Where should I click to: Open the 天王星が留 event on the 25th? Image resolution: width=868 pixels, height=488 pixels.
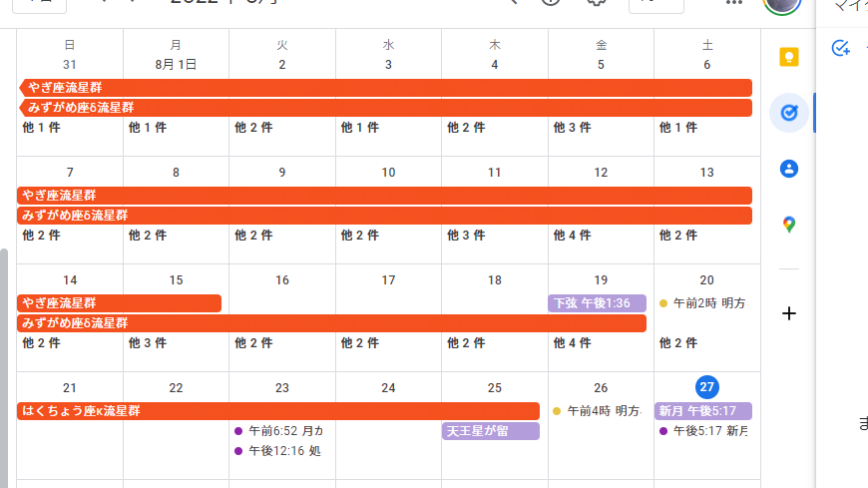coord(491,431)
